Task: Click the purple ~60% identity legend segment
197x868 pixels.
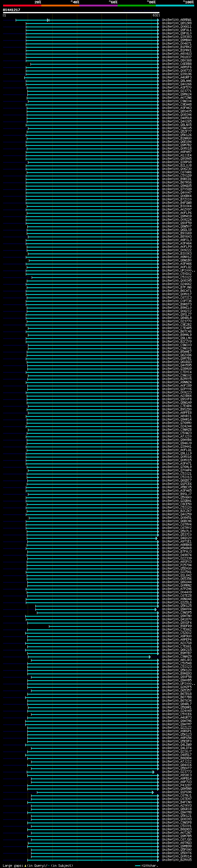Action: click(98, 6)
